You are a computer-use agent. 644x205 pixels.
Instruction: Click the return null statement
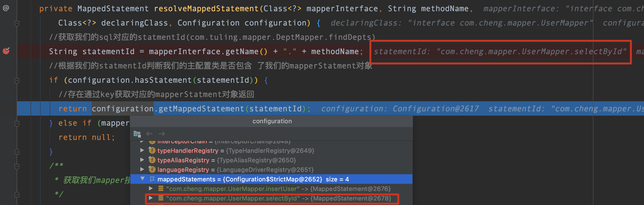click(x=86, y=137)
